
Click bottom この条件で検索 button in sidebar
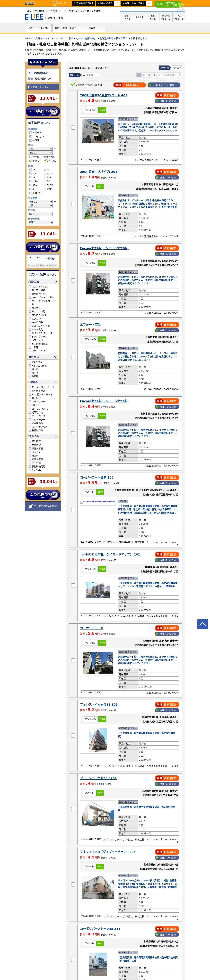[43, 494]
